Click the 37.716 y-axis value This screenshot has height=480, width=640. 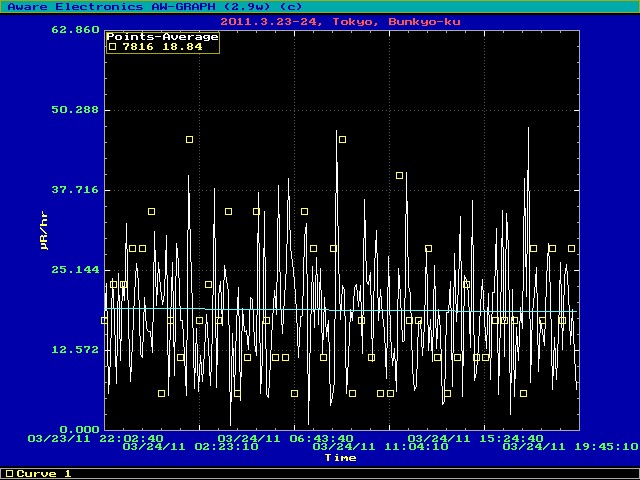(75, 189)
